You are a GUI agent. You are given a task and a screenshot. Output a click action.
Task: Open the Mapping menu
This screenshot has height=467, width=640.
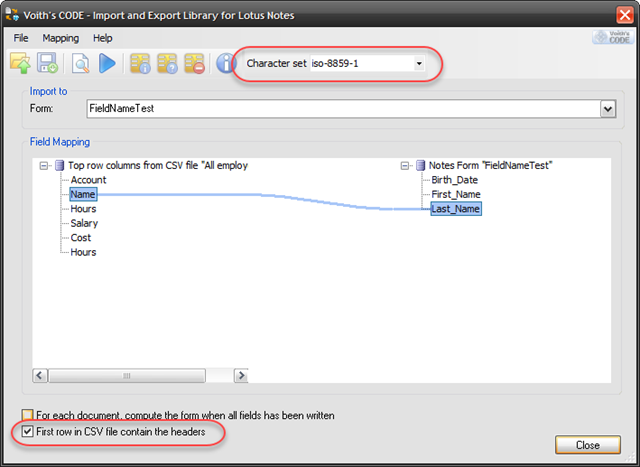coord(60,38)
